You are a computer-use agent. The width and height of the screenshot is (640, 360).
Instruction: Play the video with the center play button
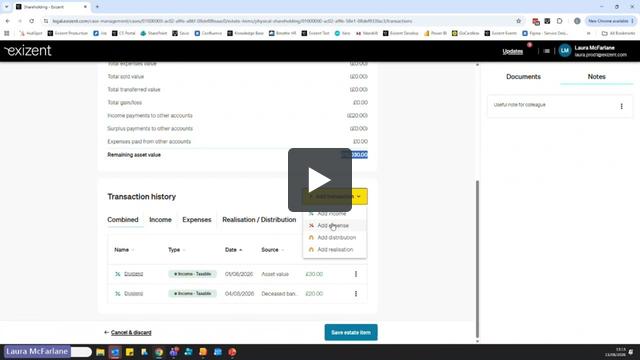(x=320, y=180)
